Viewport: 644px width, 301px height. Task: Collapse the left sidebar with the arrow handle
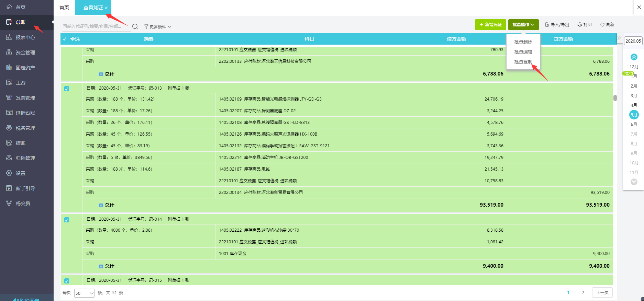pos(53,22)
